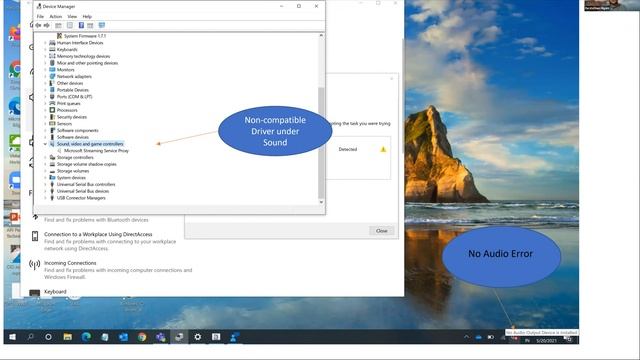The width and height of the screenshot is (640, 360).
Task: Click the Incoming Connections troubleshooter icon
Action: click(x=35, y=265)
